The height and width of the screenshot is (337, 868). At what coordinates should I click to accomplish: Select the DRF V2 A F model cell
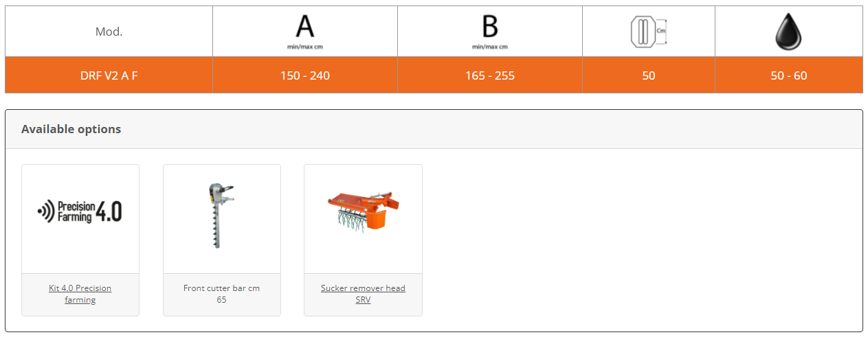(109, 75)
